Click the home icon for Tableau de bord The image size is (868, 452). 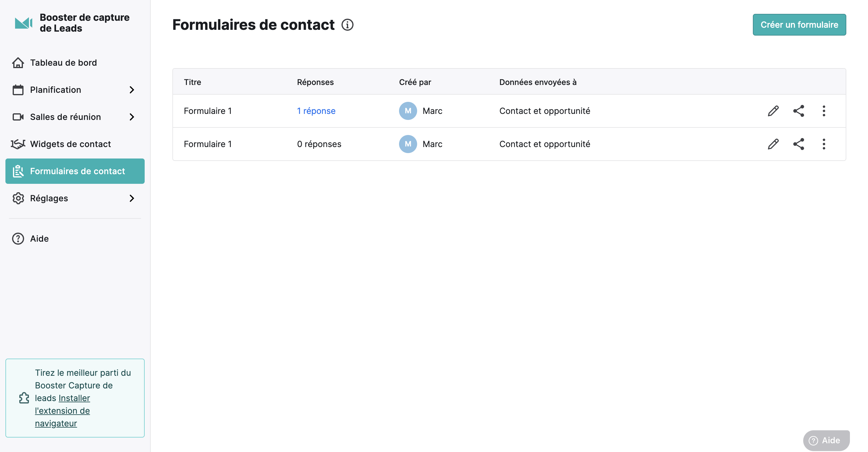pyautogui.click(x=18, y=63)
